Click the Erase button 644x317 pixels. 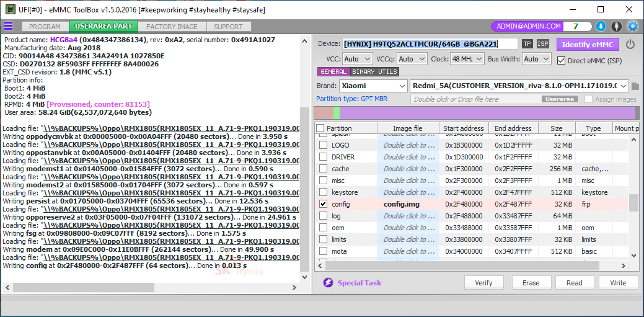pos(531,283)
